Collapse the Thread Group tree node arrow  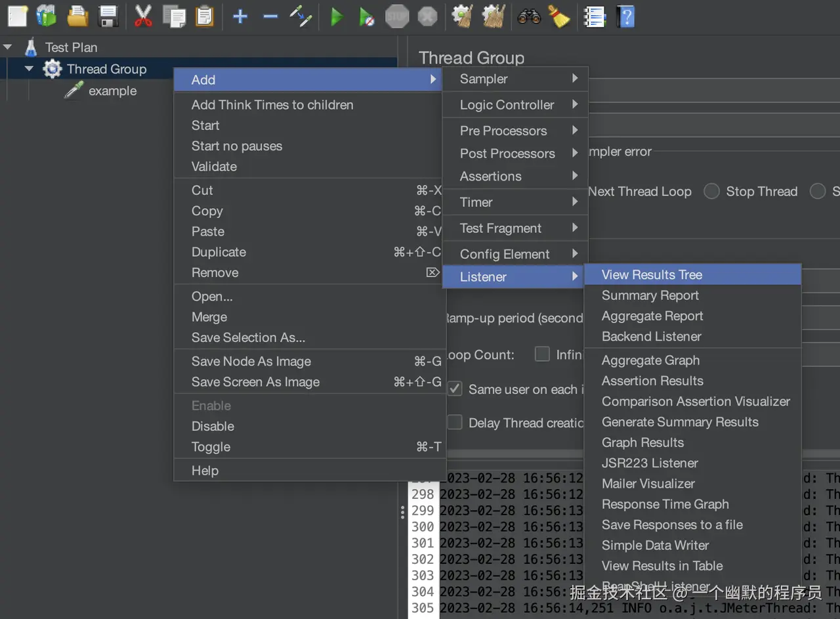point(29,69)
